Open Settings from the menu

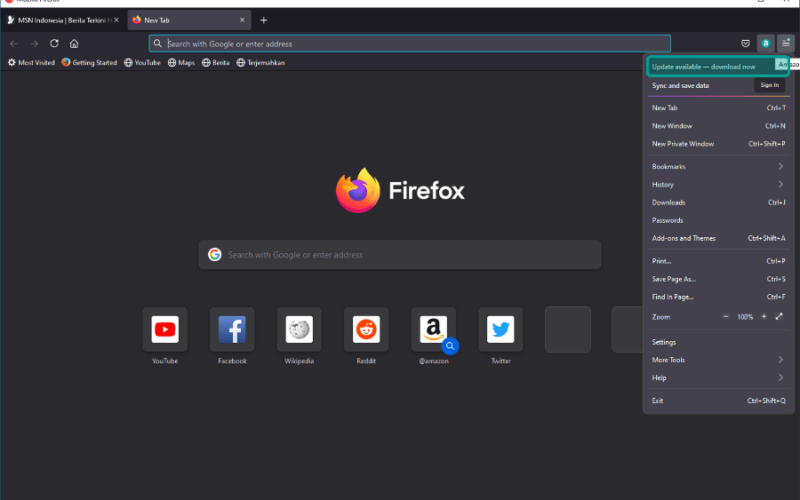[x=718, y=342]
